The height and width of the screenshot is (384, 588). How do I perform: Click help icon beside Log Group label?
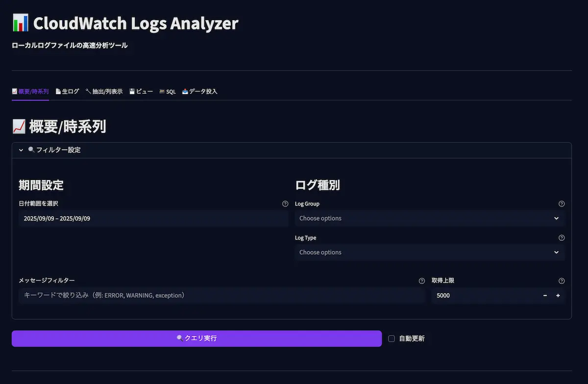562,204
